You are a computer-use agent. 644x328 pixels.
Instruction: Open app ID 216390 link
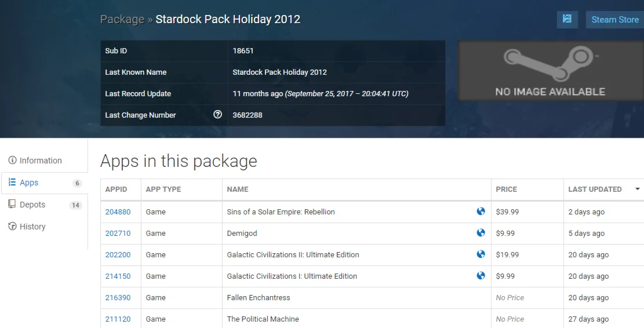pos(118,297)
